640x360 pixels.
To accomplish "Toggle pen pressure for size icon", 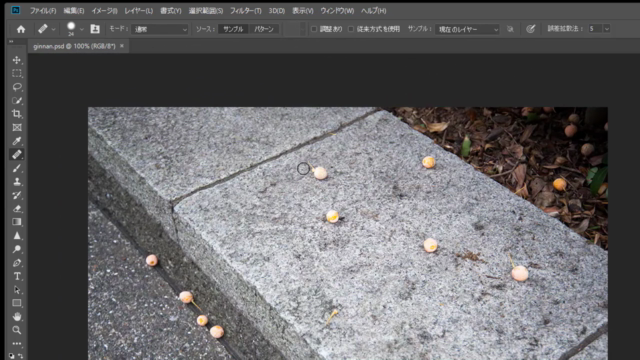I will click(530, 29).
